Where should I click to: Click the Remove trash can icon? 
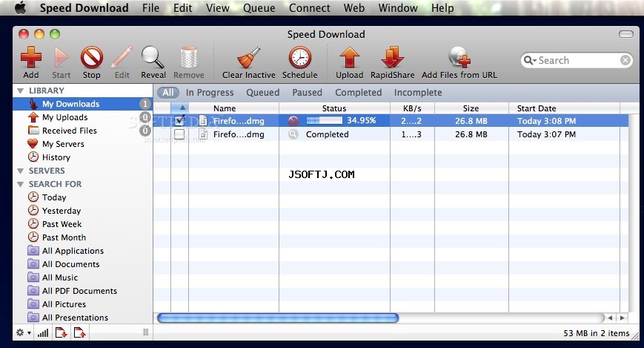click(x=188, y=58)
